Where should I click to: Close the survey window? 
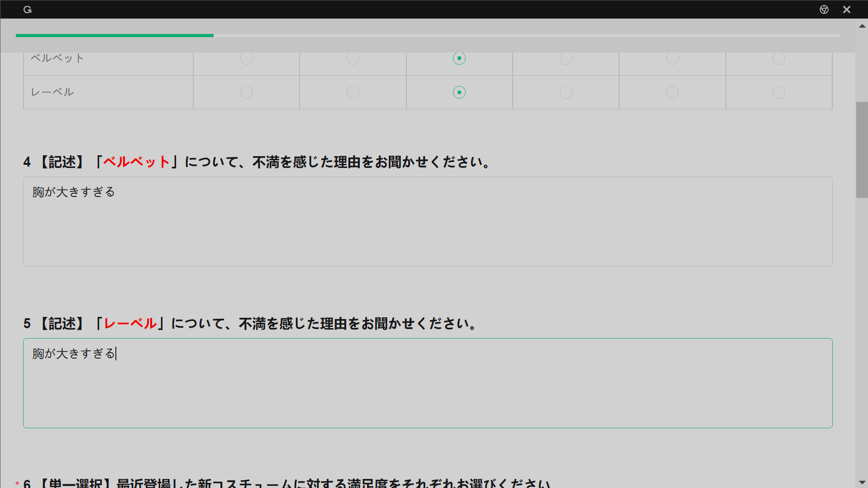click(847, 10)
